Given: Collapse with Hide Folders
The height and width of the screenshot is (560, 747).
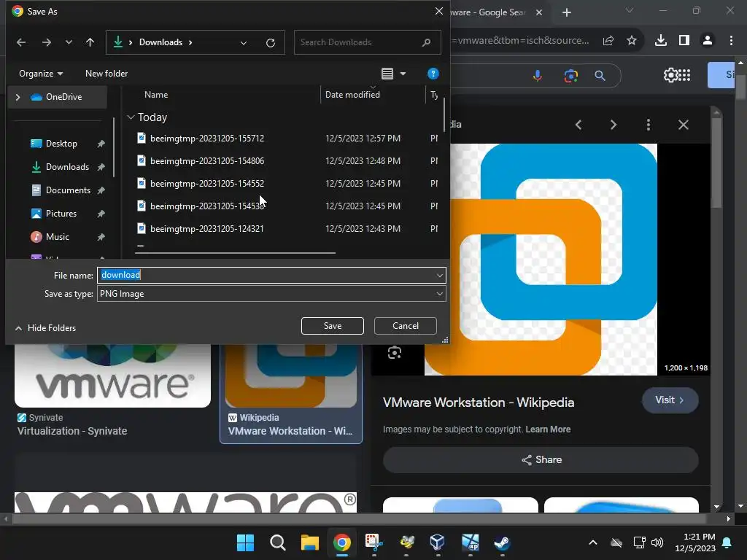Looking at the screenshot, I should click(x=46, y=328).
